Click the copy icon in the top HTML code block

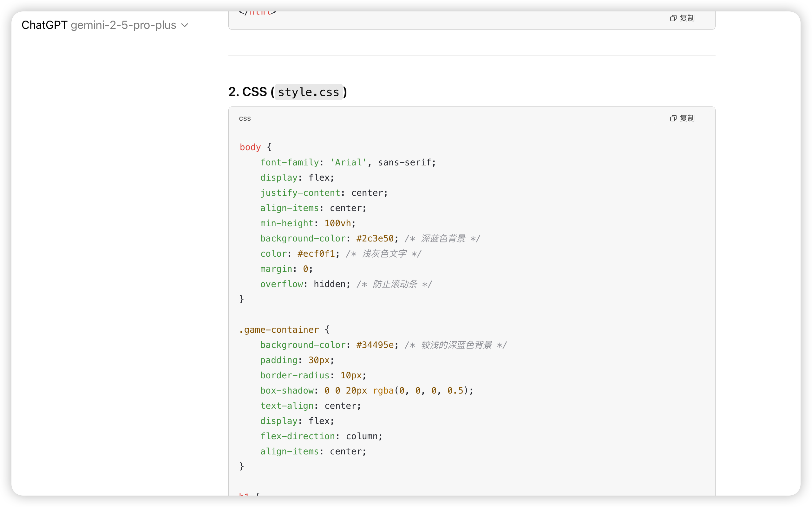(x=673, y=18)
